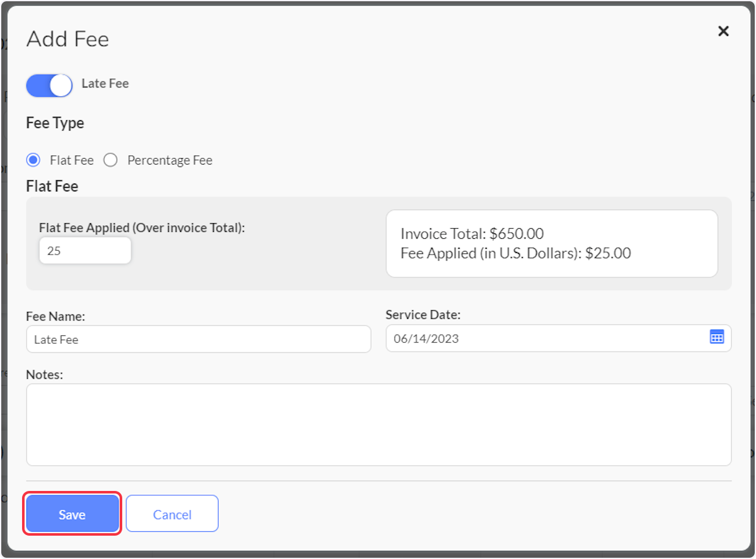This screenshot has width=756, height=559.
Task: Click the Flat Fee section heading
Action: pos(52,186)
